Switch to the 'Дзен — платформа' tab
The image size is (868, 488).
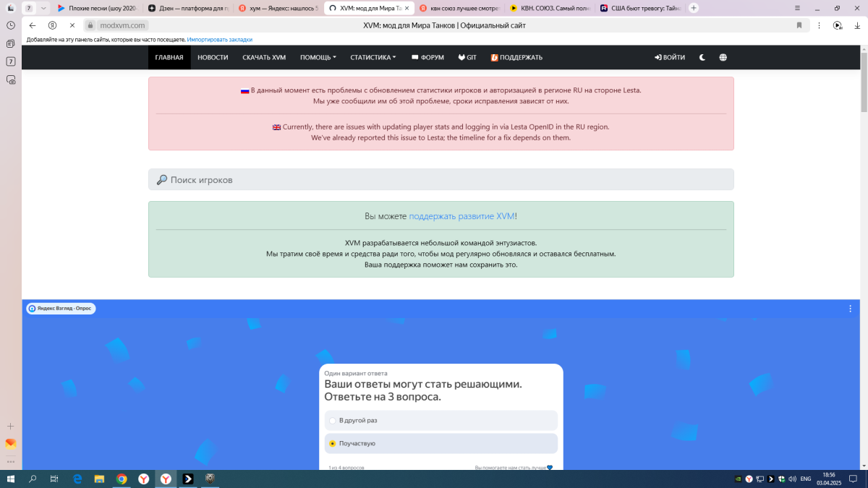coord(187,8)
